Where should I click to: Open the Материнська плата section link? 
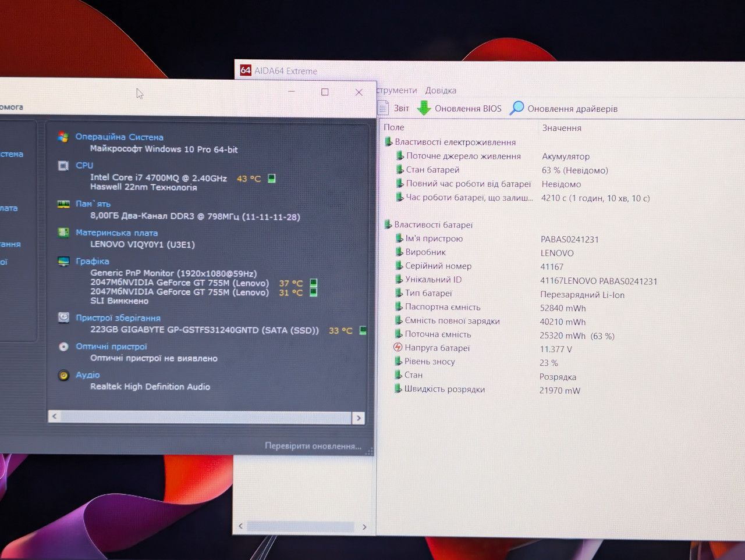(116, 233)
